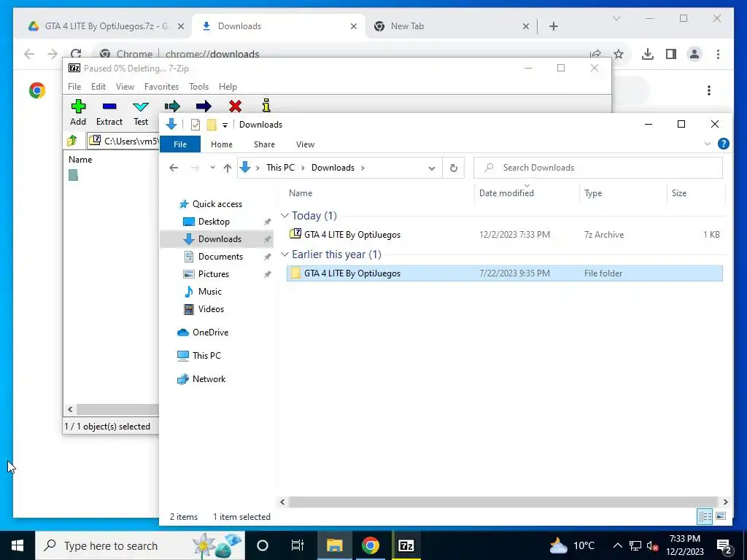Close the Chrome Downloads tab
This screenshot has height=560, width=747.
click(354, 26)
